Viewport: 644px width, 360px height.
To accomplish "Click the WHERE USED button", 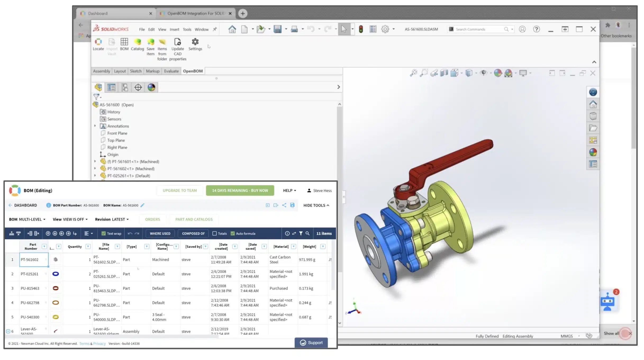I will point(160,233).
